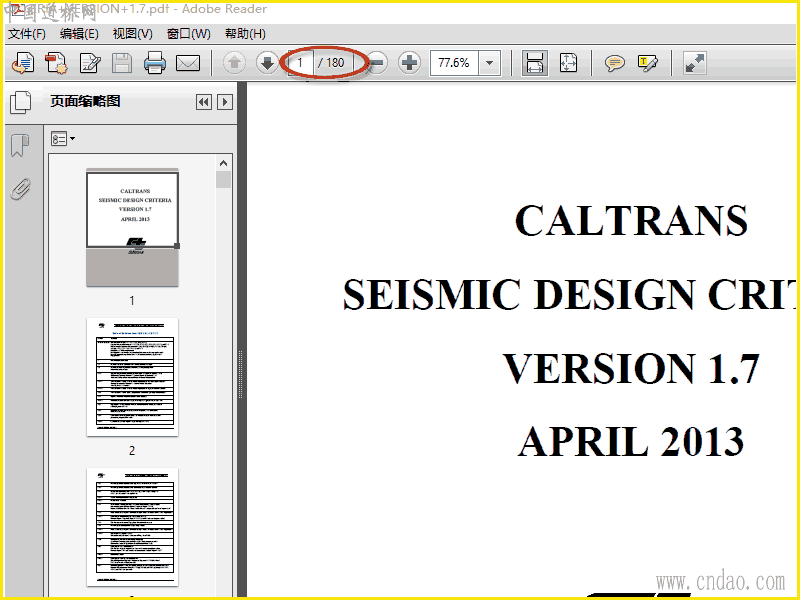This screenshot has width=800, height=600.
Task: Open the 帮助(H) menu
Action: [245, 34]
